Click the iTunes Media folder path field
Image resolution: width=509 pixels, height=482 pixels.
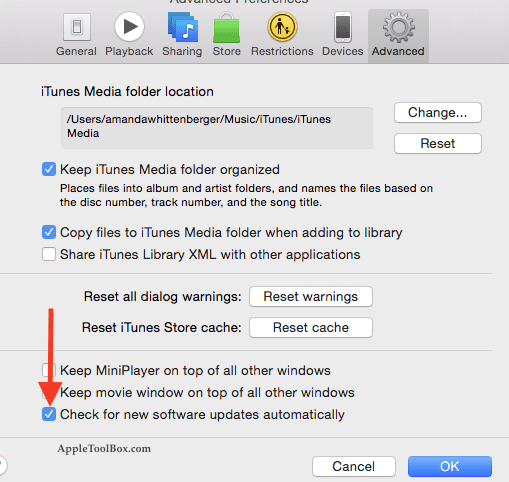217,128
